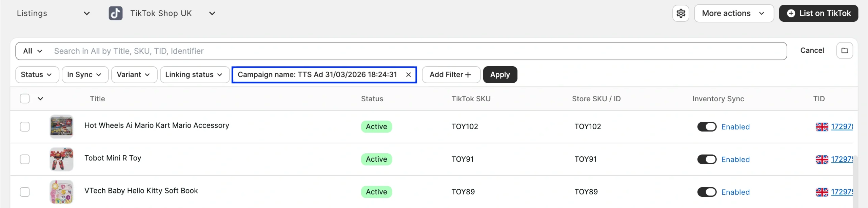The image size is (868, 208).
Task: Open the Status filter dropdown
Action: click(x=37, y=75)
